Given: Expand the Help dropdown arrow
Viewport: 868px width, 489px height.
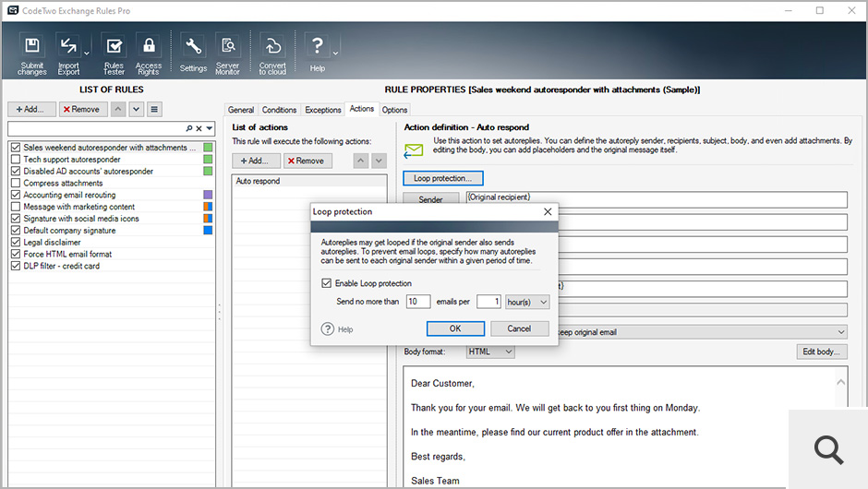Looking at the screenshot, I should click(335, 54).
